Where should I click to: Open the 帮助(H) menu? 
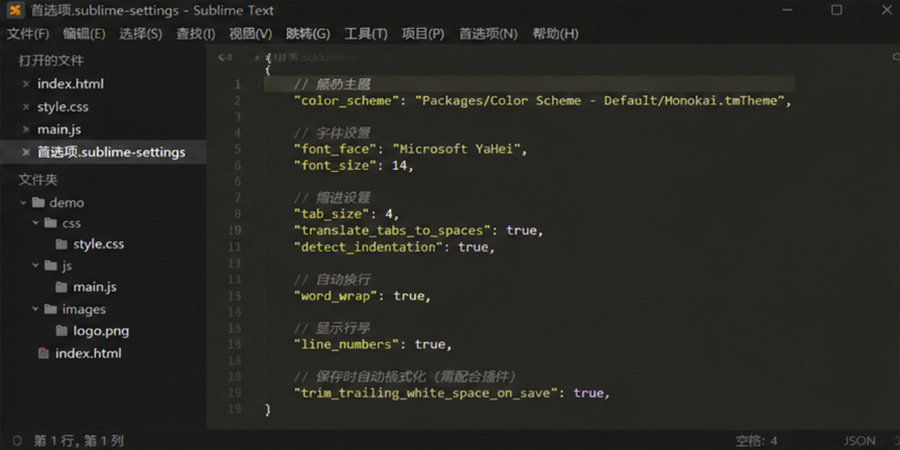555,34
